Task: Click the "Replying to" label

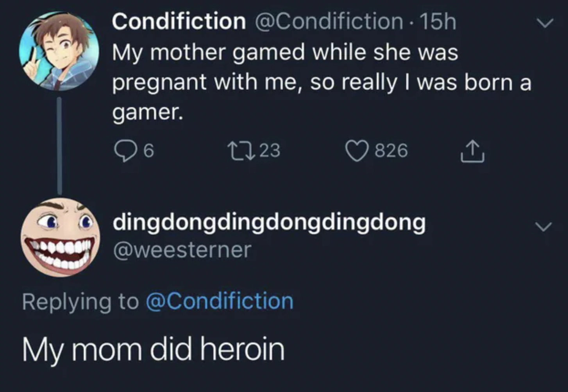Action: (80, 302)
